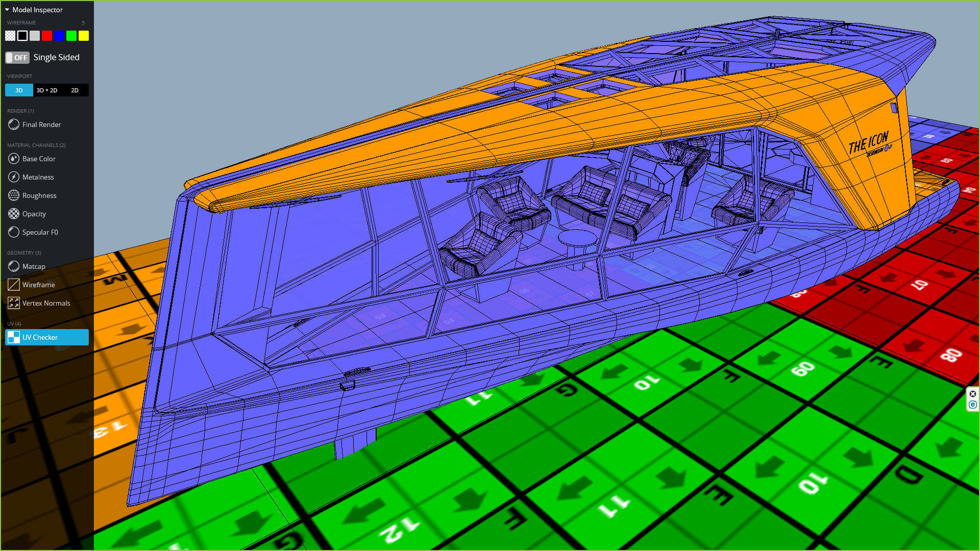Viewport: 980px width, 551px height.
Task: Click the ESET 'e' icon
Action: click(x=973, y=405)
